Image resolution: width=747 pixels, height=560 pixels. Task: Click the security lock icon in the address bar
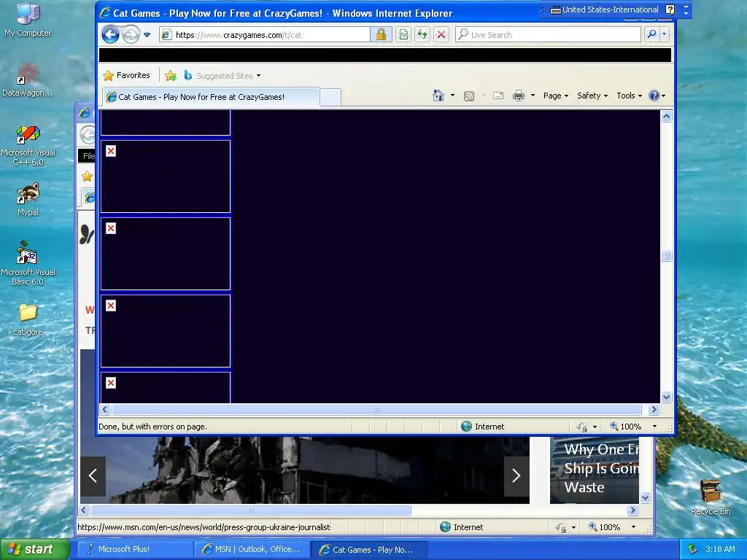click(x=381, y=34)
